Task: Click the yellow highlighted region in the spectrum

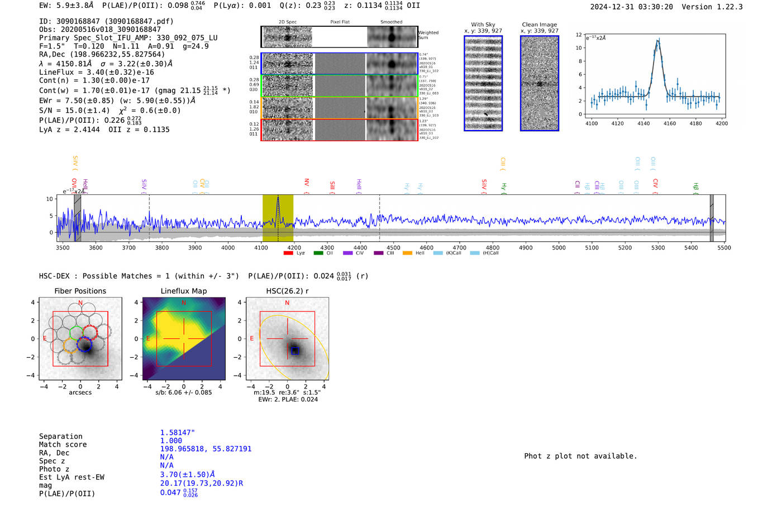Action: (278, 218)
